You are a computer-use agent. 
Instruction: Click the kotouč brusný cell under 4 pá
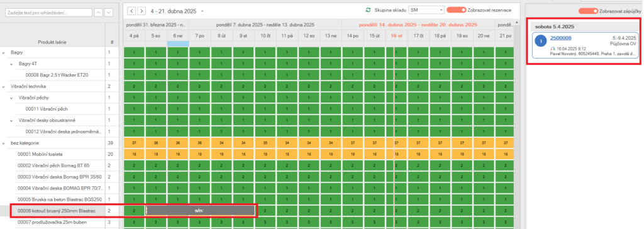pyautogui.click(x=134, y=211)
